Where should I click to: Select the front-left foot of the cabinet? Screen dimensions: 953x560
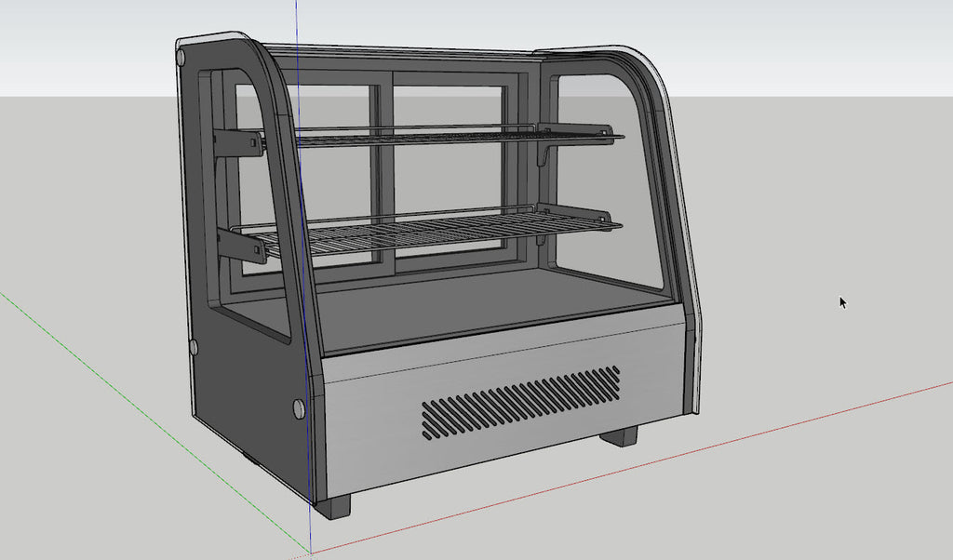(333, 507)
